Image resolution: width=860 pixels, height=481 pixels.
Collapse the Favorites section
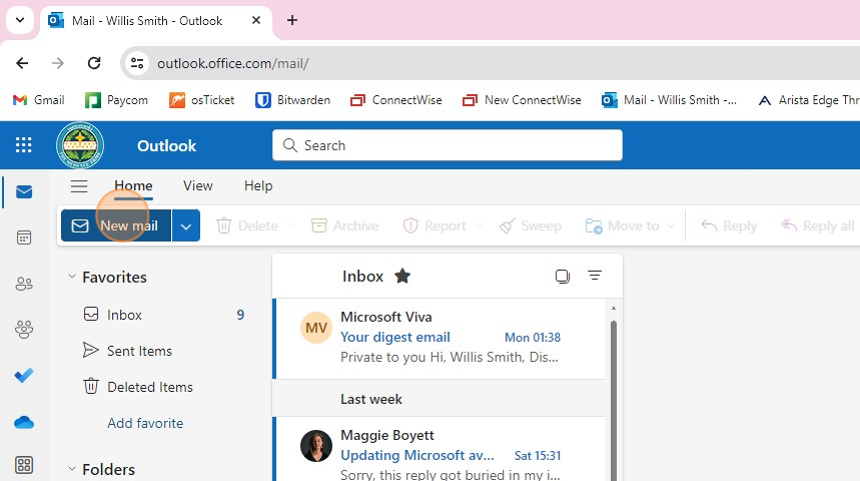pyautogui.click(x=72, y=276)
